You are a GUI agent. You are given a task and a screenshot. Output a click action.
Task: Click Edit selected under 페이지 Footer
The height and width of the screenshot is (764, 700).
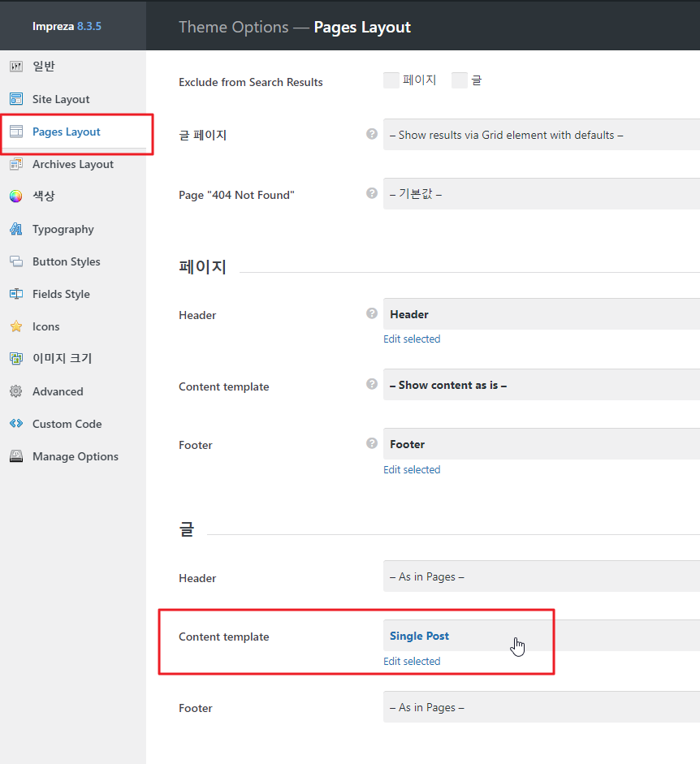pyautogui.click(x=412, y=470)
